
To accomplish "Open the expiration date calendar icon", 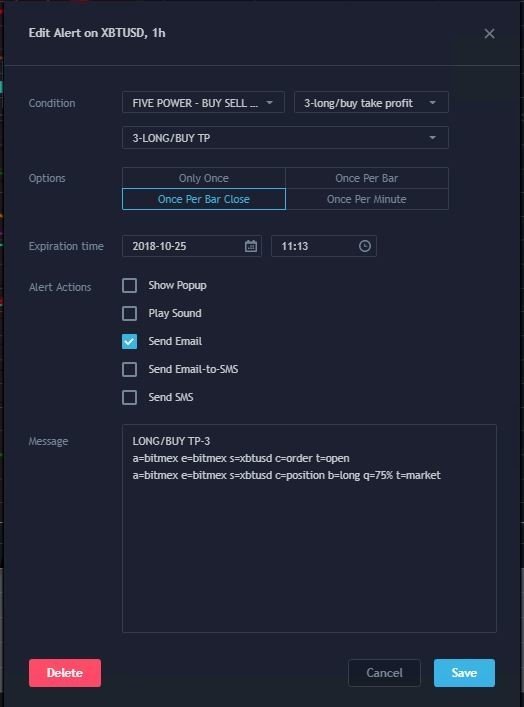I will coord(251,246).
